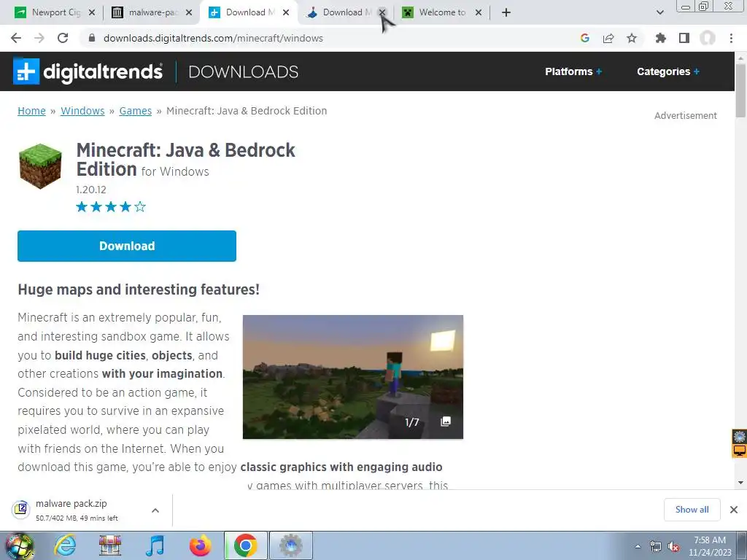Open the gear application on taskbar

click(291, 545)
